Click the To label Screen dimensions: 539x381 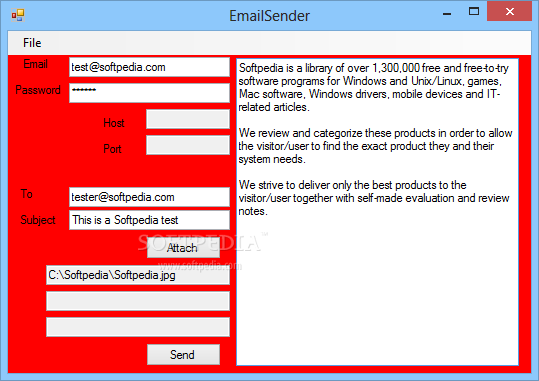[26, 194]
